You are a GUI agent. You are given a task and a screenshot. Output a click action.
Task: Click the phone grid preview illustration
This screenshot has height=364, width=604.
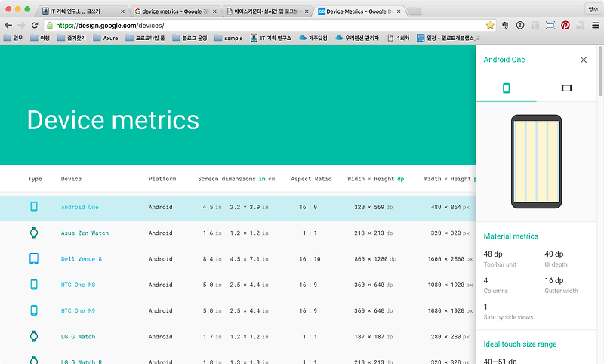[536, 162]
